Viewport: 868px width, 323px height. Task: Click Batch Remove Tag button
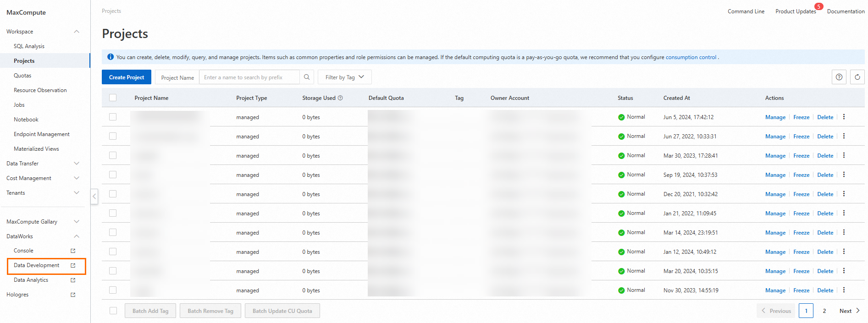point(210,311)
